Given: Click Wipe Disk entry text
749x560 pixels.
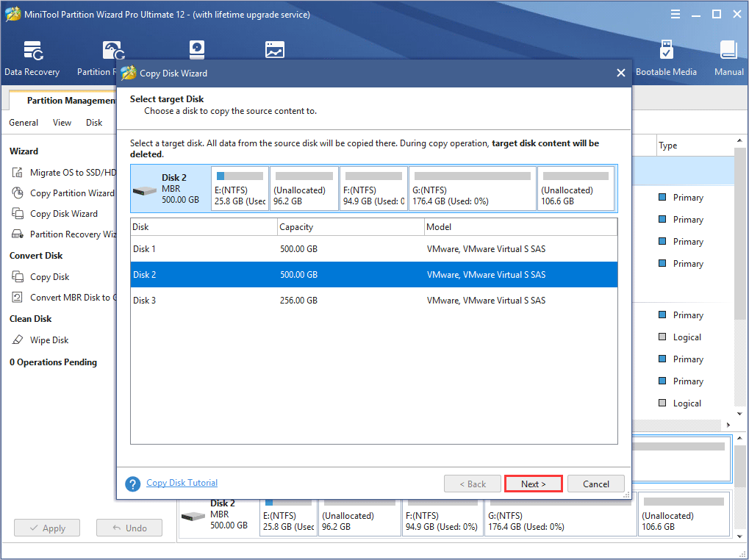Looking at the screenshot, I should pos(49,340).
